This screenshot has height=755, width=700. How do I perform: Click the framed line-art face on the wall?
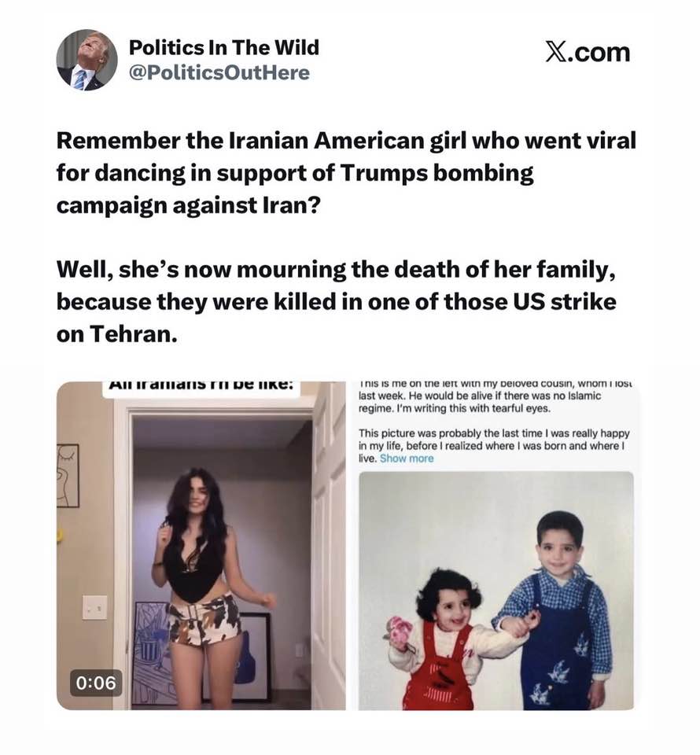(68, 475)
